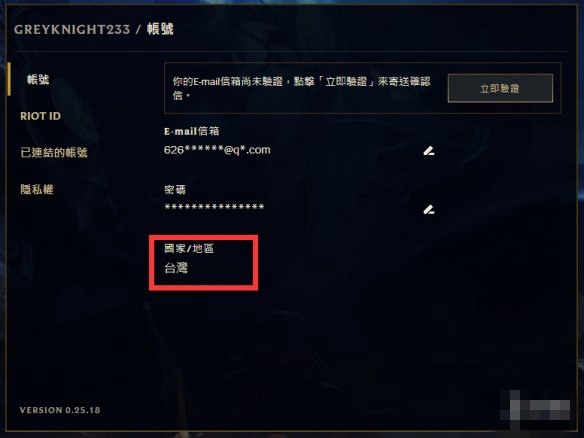This screenshot has height=438, width=584.
Task: Click the 立即驗證 verify button
Action: (500, 88)
